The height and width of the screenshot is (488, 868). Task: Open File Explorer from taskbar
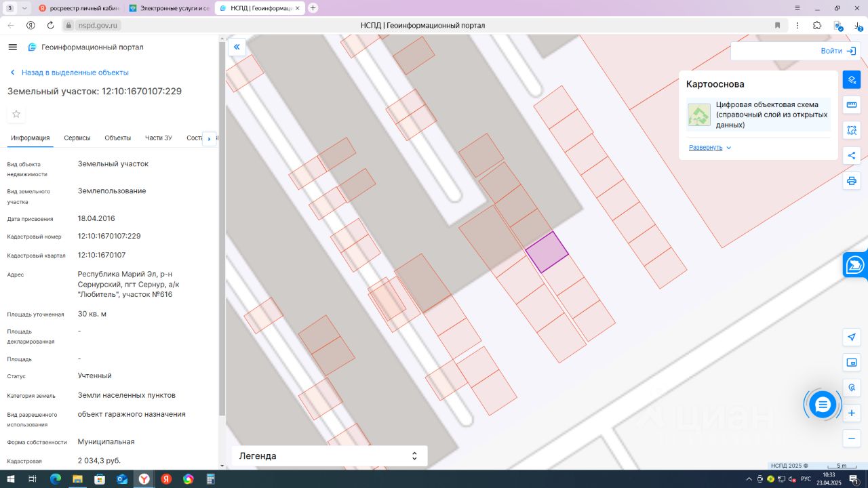[78, 479]
